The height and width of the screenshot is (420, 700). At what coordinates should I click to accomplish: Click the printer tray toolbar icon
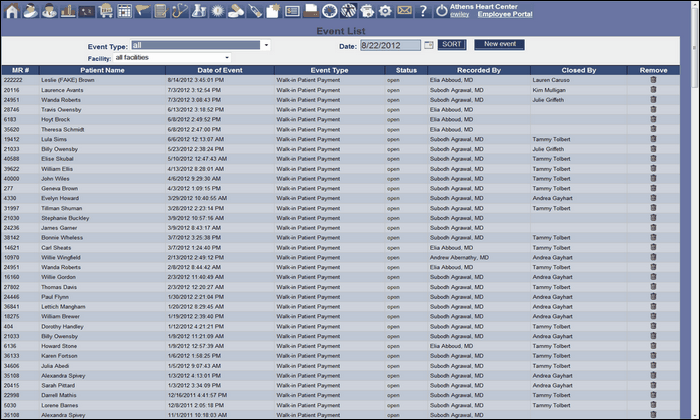coord(311,11)
